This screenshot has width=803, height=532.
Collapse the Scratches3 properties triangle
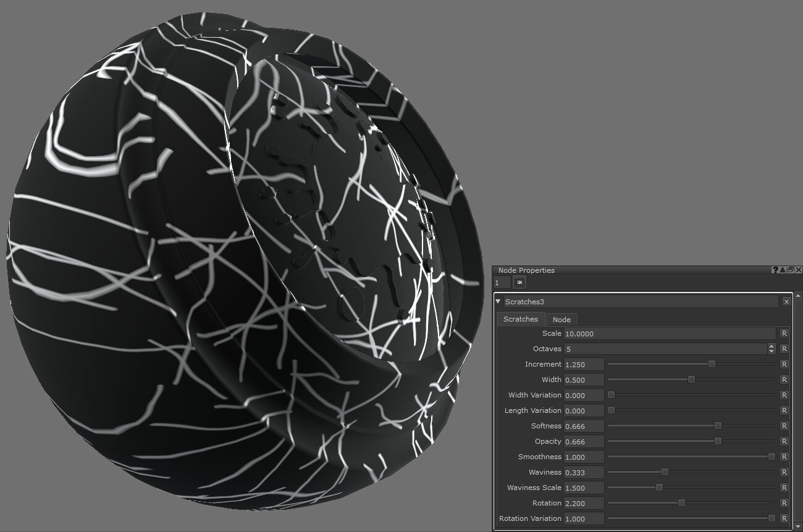tap(498, 302)
